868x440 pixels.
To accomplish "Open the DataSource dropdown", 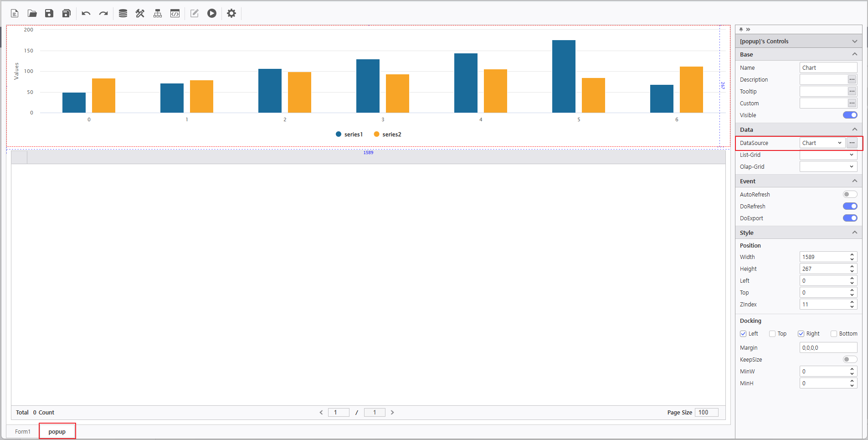I will (x=822, y=143).
